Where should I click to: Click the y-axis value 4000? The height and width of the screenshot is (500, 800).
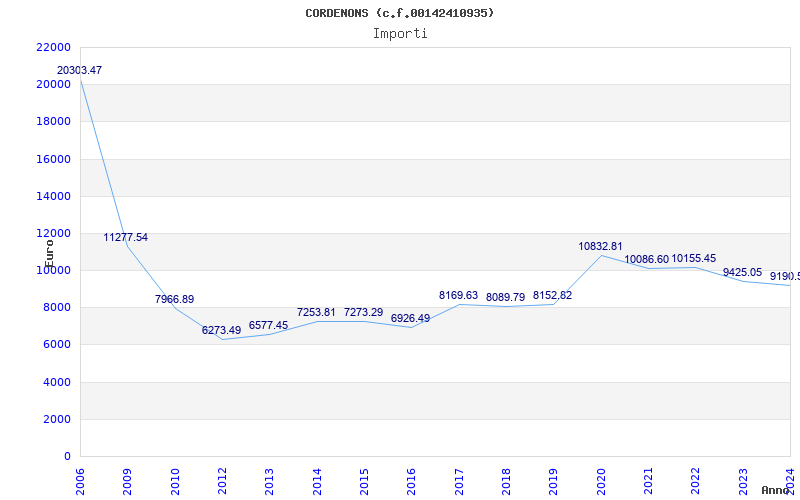tap(56, 382)
